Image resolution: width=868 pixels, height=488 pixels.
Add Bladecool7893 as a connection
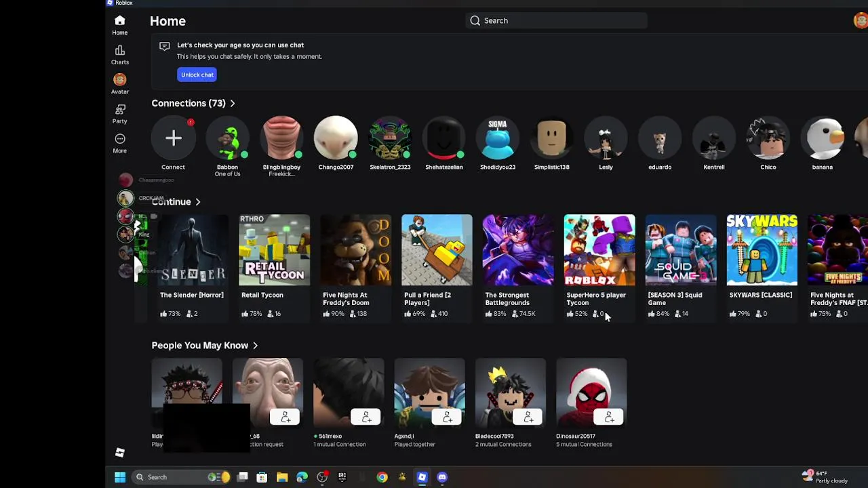(x=528, y=417)
